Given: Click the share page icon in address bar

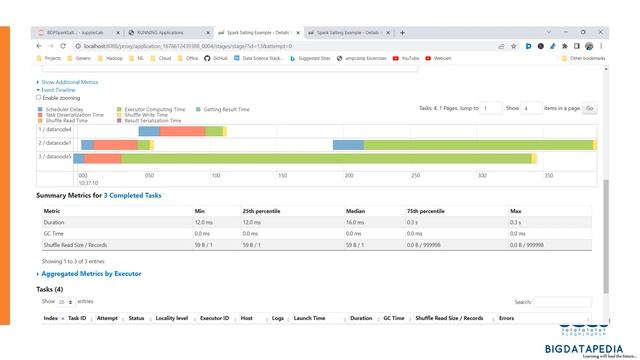Looking at the screenshot, I should 501,46.
